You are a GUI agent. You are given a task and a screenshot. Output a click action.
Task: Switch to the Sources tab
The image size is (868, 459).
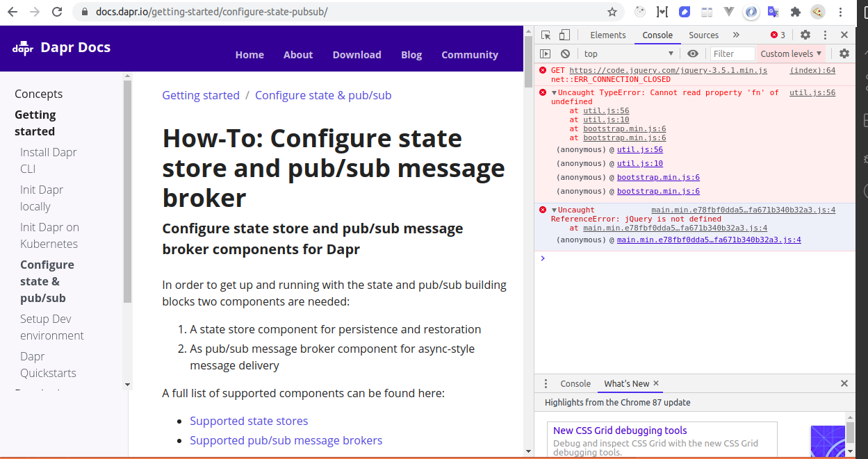click(704, 35)
